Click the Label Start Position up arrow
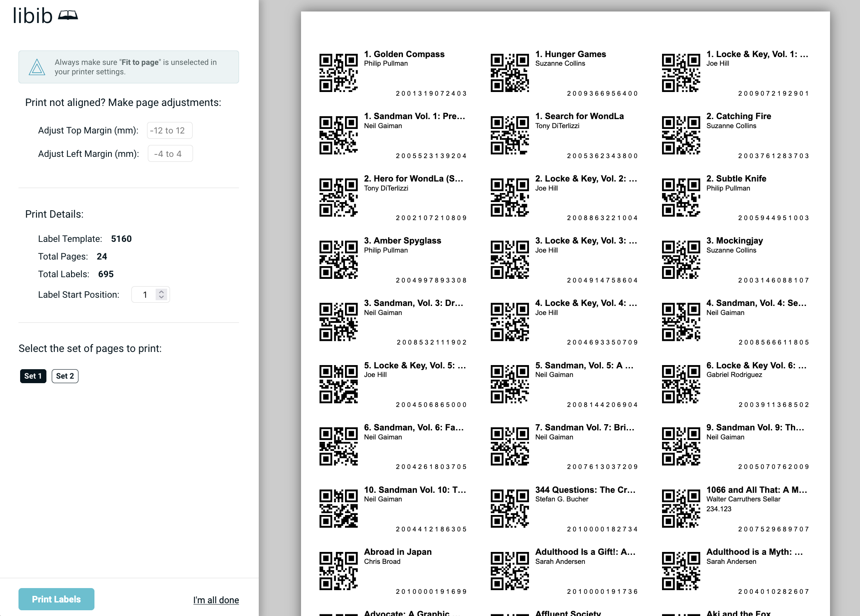This screenshot has width=860, height=616. coord(161,292)
